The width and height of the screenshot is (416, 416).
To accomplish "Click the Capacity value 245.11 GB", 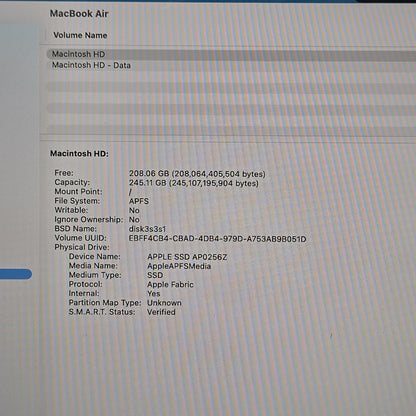I will 194,183.
